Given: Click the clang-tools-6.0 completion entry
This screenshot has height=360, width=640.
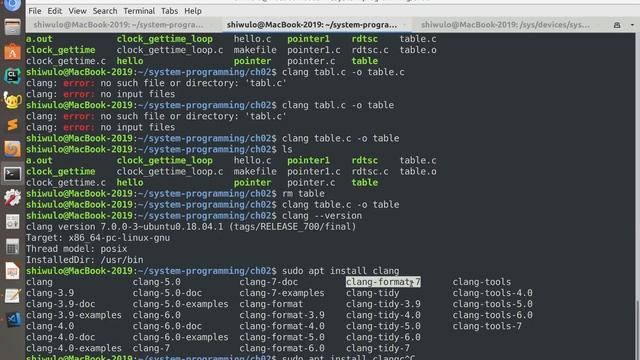Looking at the screenshot, I should (493, 315).
